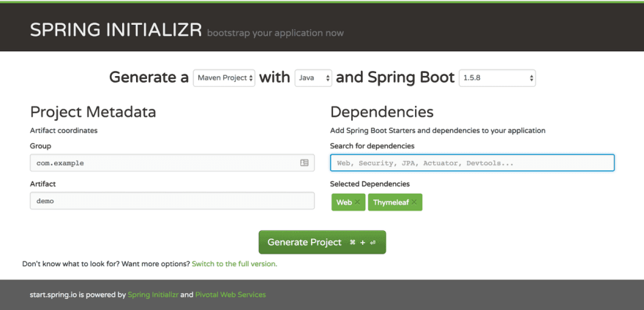Screen dimensions: 644x310
Task: Select the Thymeleaf dependency tag label
Action: pyautogui.click(x=391, y=202)
